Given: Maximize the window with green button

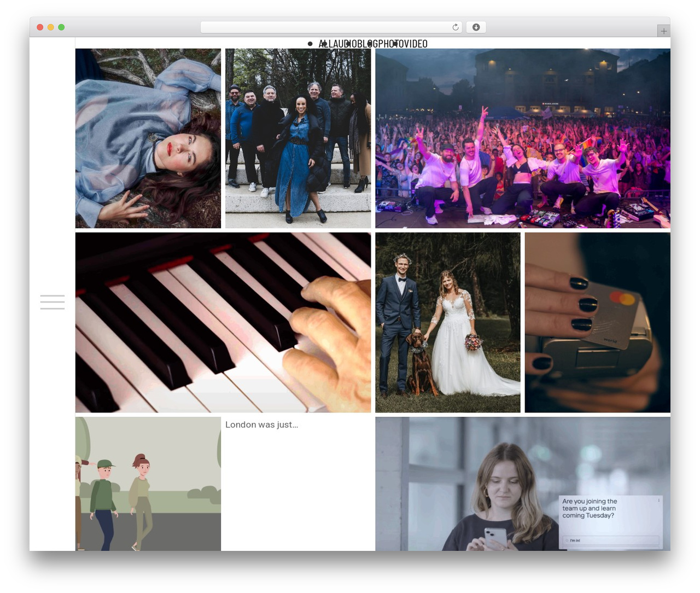Looking at the screenshot, I should click(x=61, y=27).
